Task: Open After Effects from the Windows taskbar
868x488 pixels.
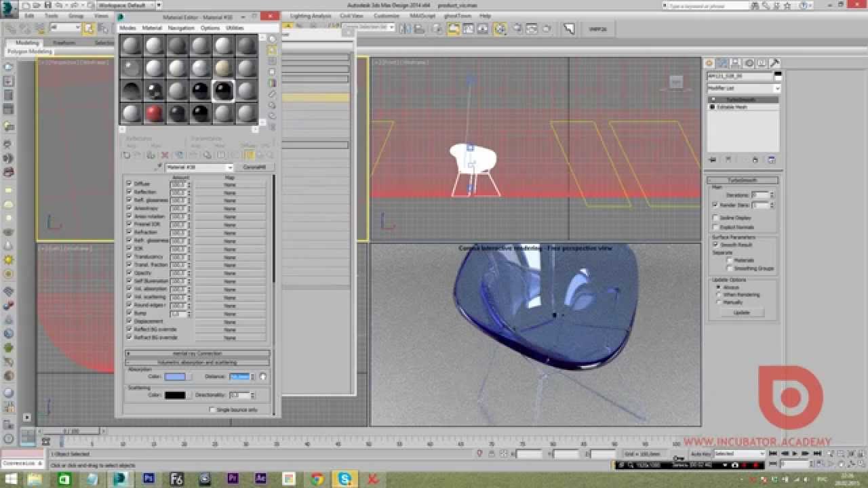Action: 260,479
